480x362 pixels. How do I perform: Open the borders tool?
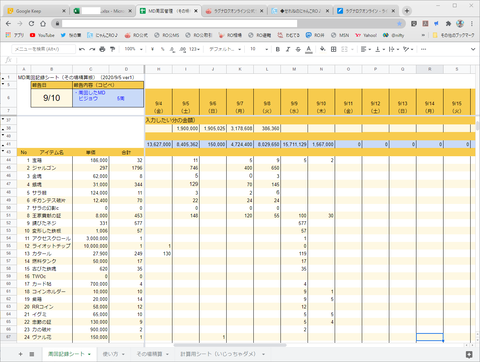333,49
